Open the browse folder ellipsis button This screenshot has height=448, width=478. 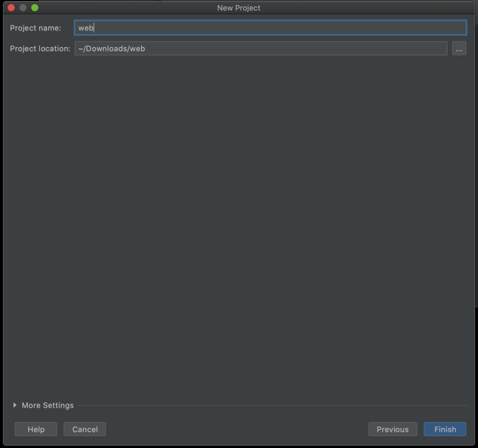tap(459, 48)
